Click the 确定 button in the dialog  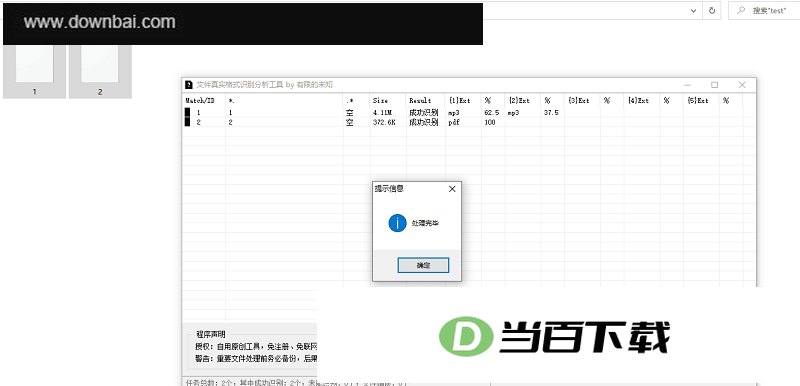423,265
